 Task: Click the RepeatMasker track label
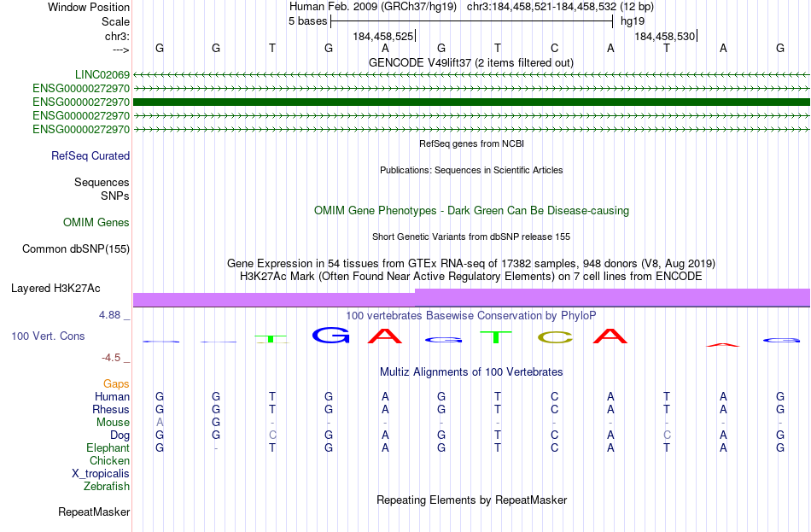94,512
